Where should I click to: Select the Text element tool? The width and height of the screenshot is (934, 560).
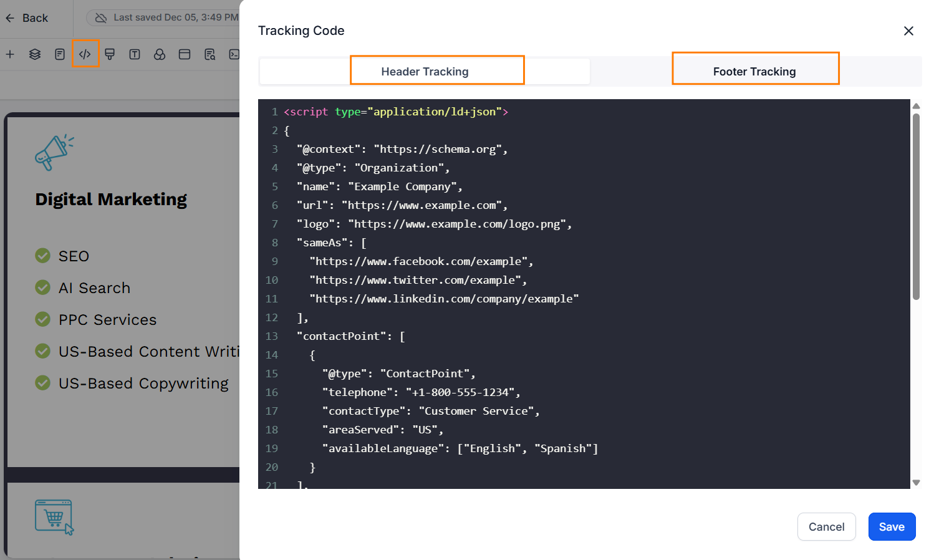pos(135,54)
